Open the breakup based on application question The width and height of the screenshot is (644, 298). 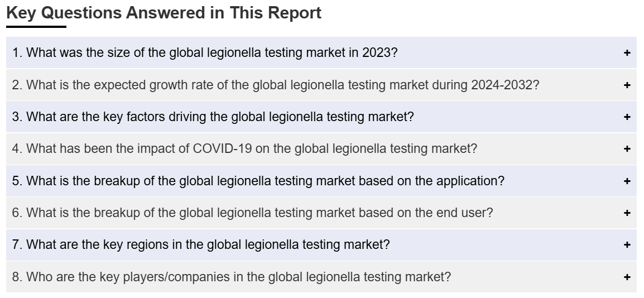pyautogui.click(x=258, y=181)
